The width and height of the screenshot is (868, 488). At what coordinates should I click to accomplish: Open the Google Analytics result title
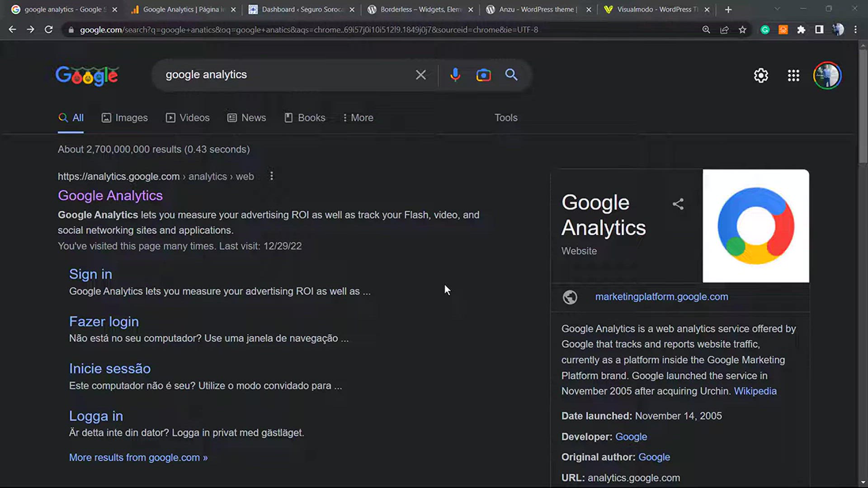(110, 195)
